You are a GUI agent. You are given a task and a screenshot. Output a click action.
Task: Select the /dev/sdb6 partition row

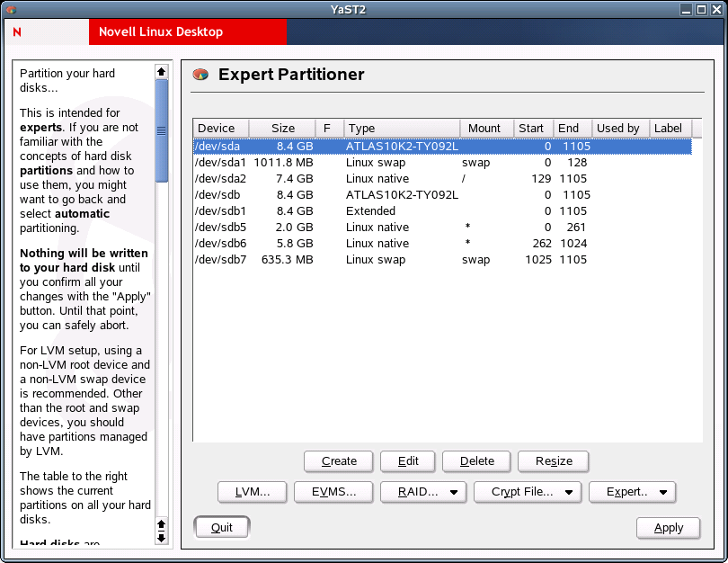pyautogui.click(x=442, y=244)
